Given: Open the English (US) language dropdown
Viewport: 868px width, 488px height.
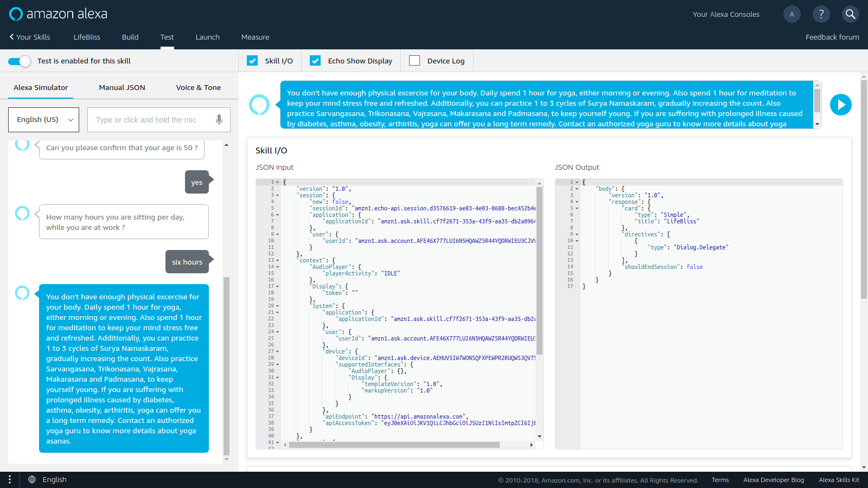Looking at the screenshot, I should [43, 120].
